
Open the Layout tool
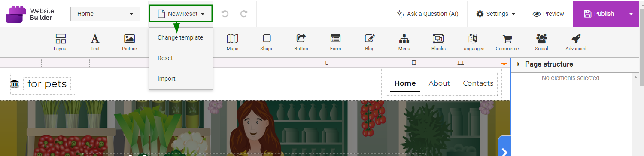coord(61,43)
